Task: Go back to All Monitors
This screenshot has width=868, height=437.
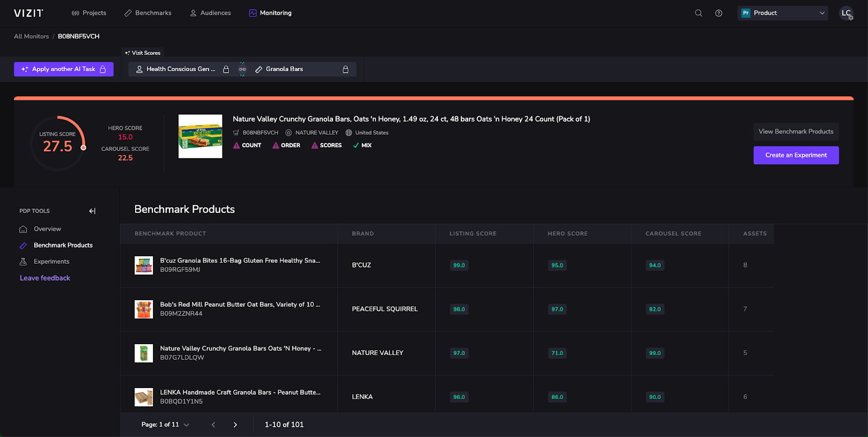Action: [x=31, y=36]
